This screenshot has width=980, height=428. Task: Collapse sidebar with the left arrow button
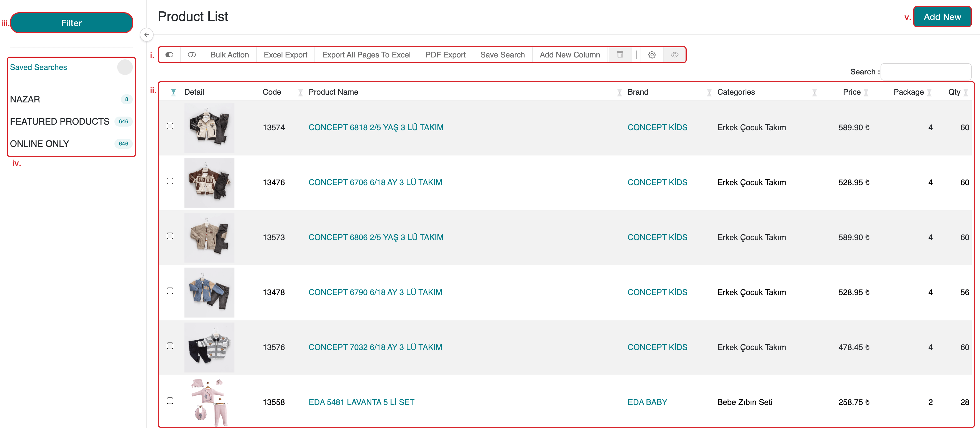146,35
